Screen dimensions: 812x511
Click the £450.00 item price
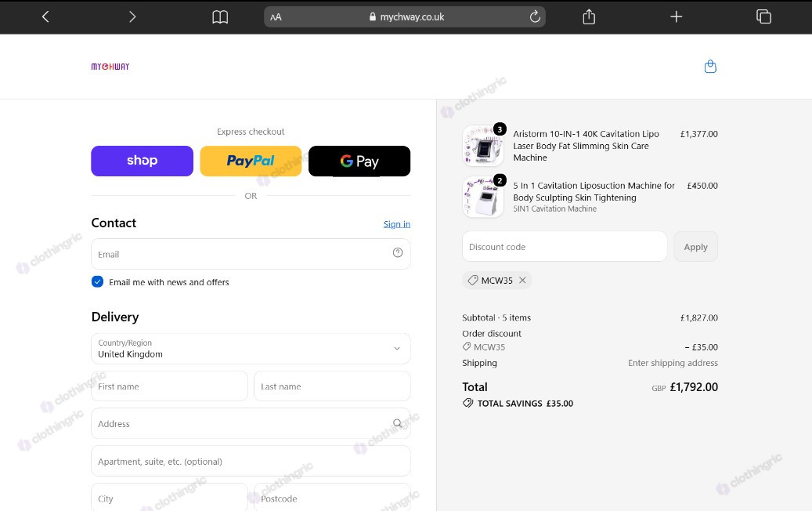coord(702,186)
